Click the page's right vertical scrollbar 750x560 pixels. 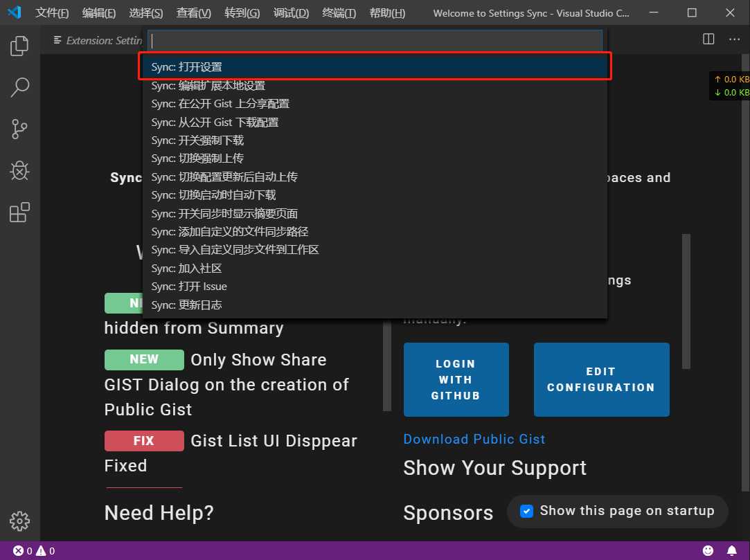(745, 273)
